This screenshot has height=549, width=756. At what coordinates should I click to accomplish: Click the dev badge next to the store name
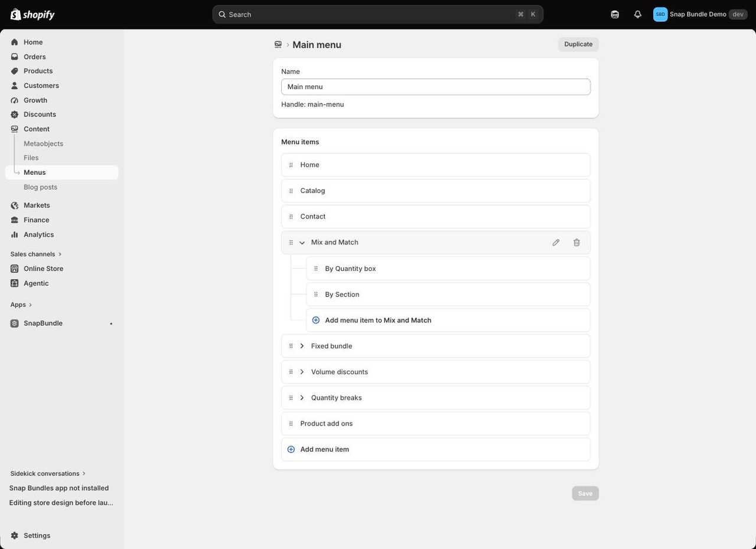[738, 14]
